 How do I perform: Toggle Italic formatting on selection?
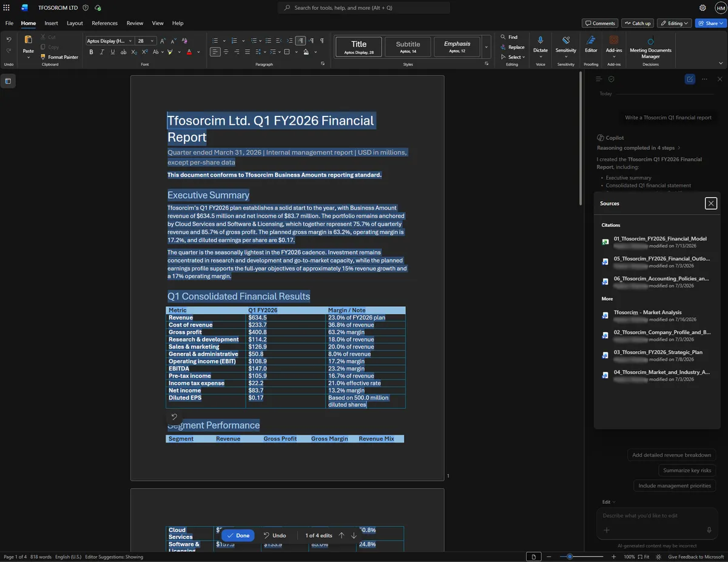102,52
